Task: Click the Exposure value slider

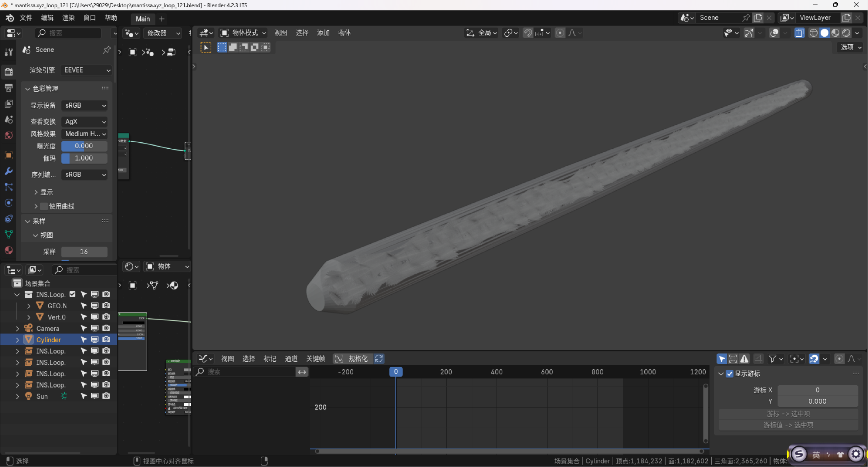Action: click(84, 146)
